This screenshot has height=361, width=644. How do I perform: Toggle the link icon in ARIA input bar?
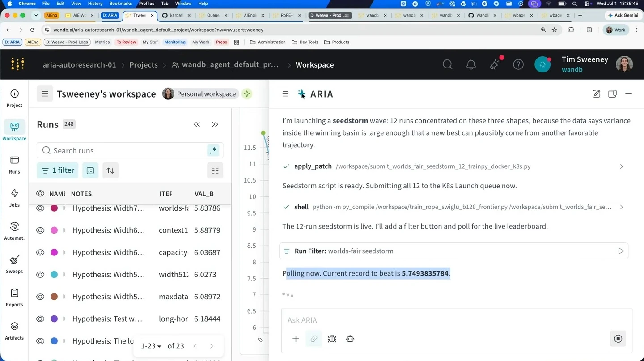314,339
